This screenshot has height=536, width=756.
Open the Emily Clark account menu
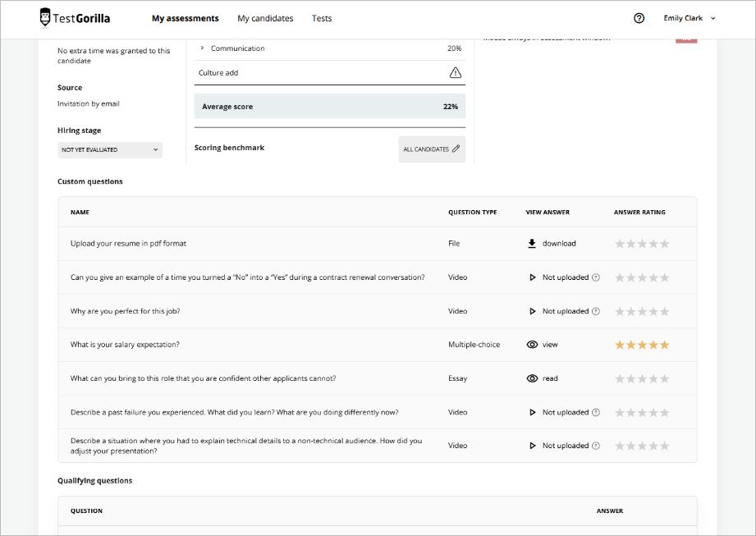(x=690, y=18)
